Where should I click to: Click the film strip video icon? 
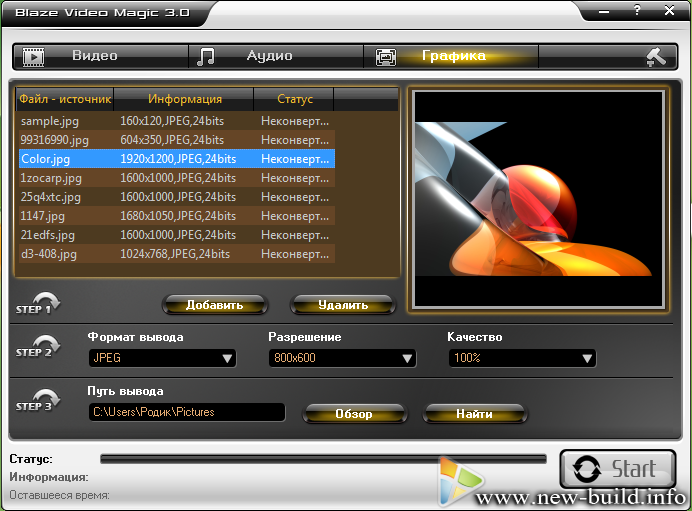click(x=34, y=57)
